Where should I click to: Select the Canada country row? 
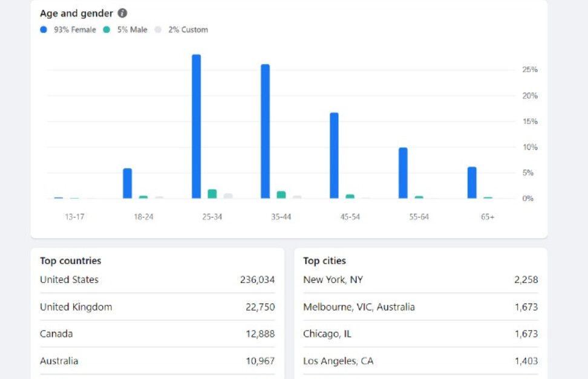pyautogui.click(x=157, y=334)
